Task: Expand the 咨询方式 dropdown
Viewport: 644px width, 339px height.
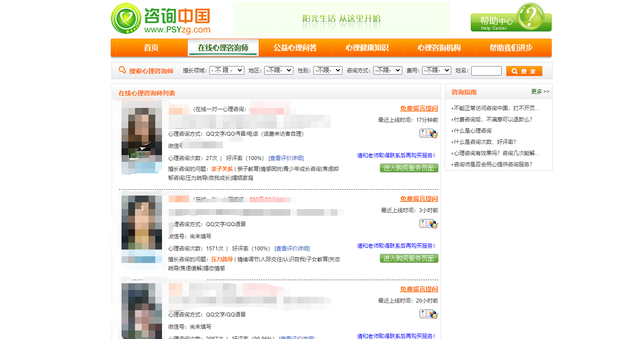Action: [387, 71]
